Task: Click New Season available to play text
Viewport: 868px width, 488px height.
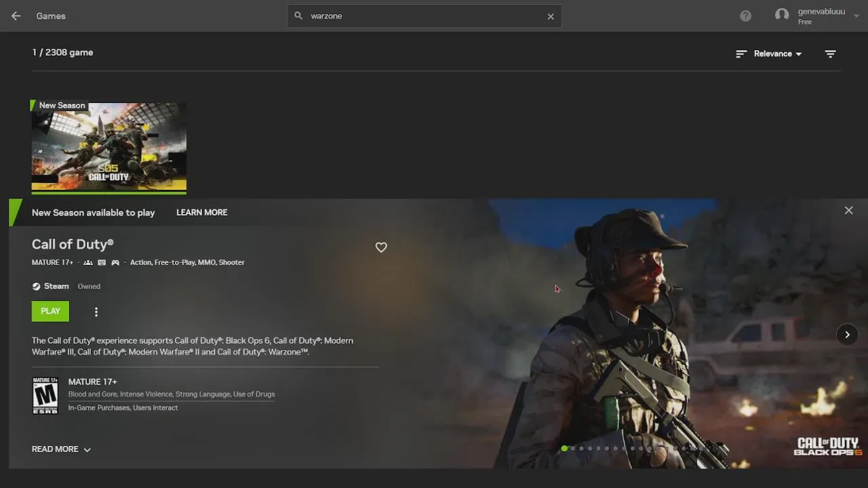Action: pyautogui.click(x=93, y=212)
